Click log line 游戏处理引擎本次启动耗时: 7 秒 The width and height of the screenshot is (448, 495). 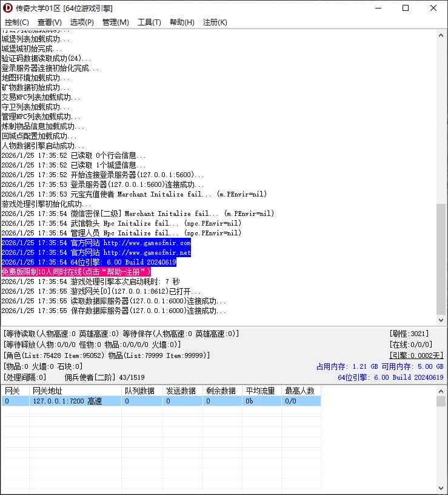(90, 281)
